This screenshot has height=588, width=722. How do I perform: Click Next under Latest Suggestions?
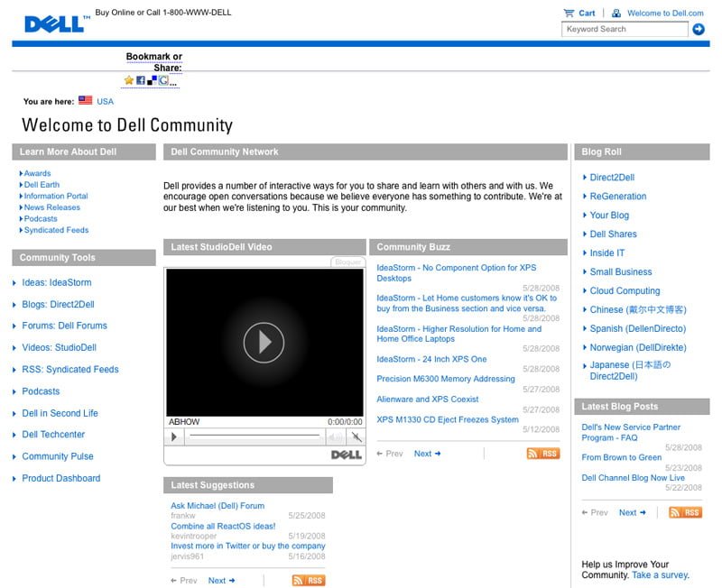[x=221, y=581]
